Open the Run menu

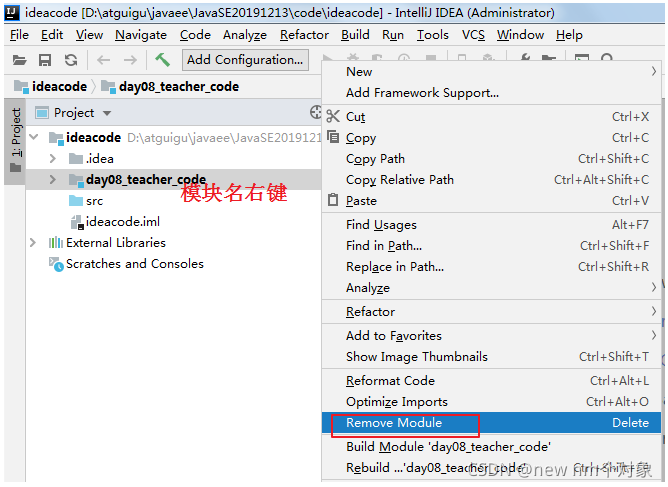coord(393,35)
